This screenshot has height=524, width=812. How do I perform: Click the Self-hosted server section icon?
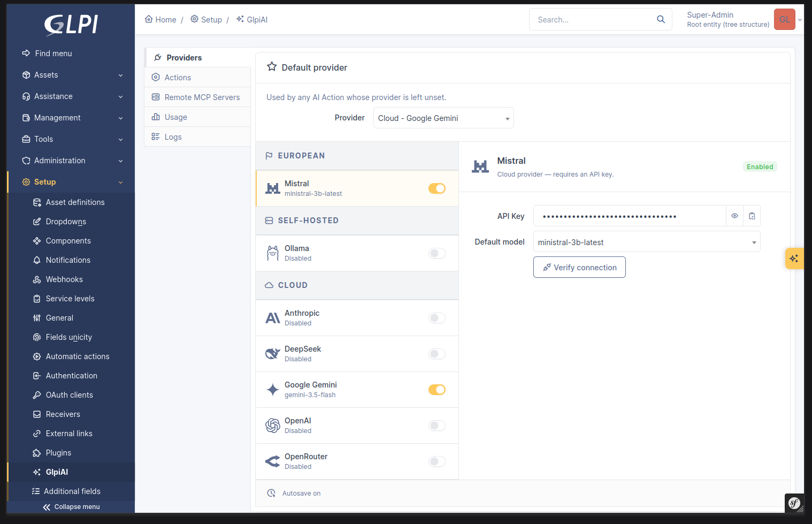(x=269, y=221)
